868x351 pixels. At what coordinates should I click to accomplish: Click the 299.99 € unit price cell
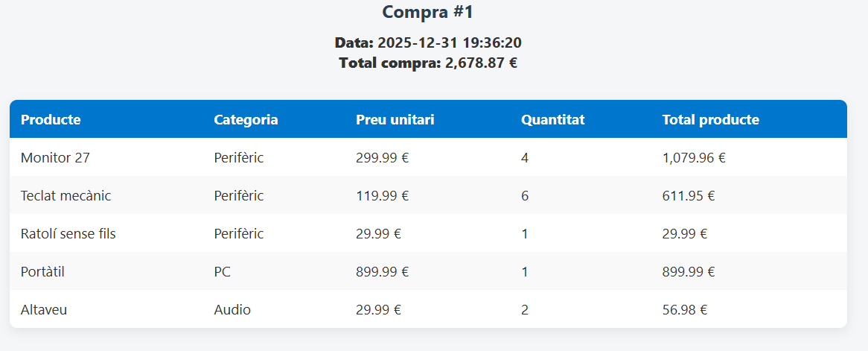[382, 158]
